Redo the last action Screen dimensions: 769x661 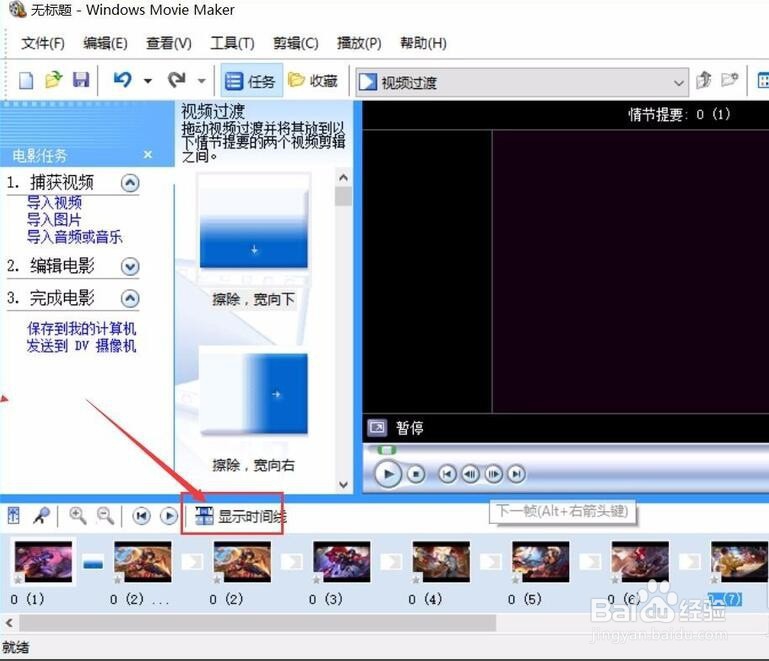click(177, 79)
